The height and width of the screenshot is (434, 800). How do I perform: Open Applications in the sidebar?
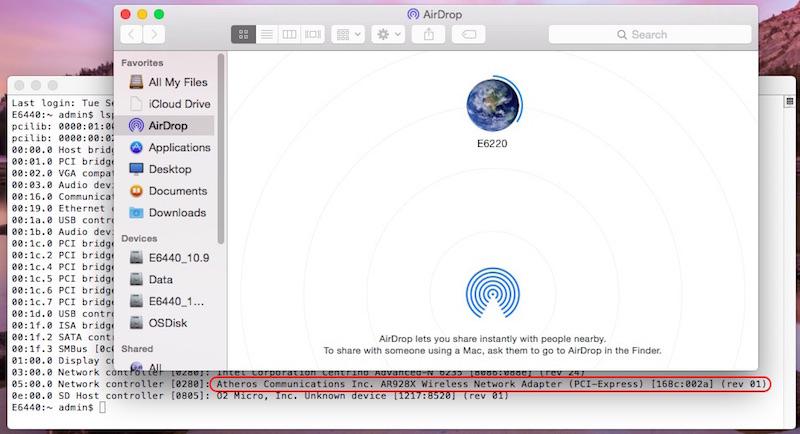coord(179,148)
